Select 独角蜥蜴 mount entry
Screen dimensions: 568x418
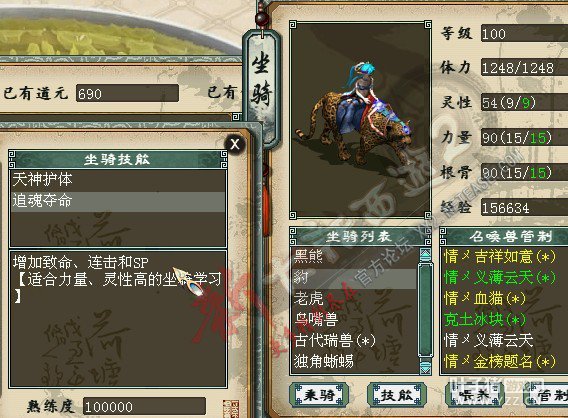tap(354, 361)
